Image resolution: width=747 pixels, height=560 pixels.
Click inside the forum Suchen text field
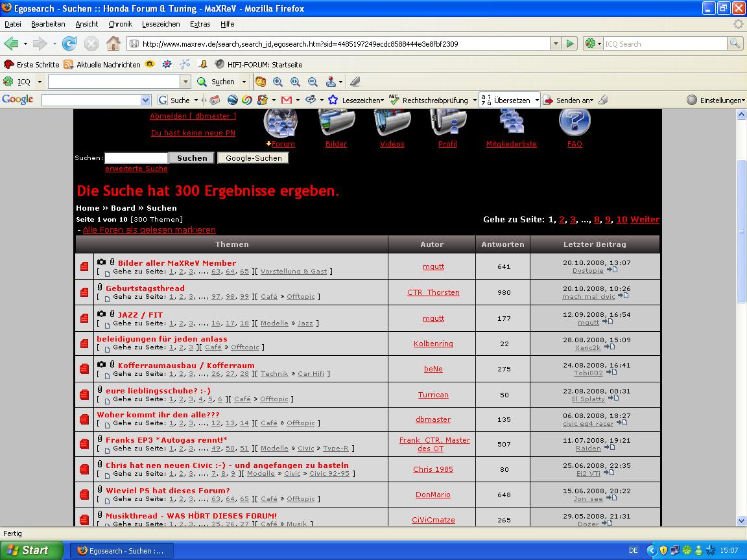click(136, 157)
